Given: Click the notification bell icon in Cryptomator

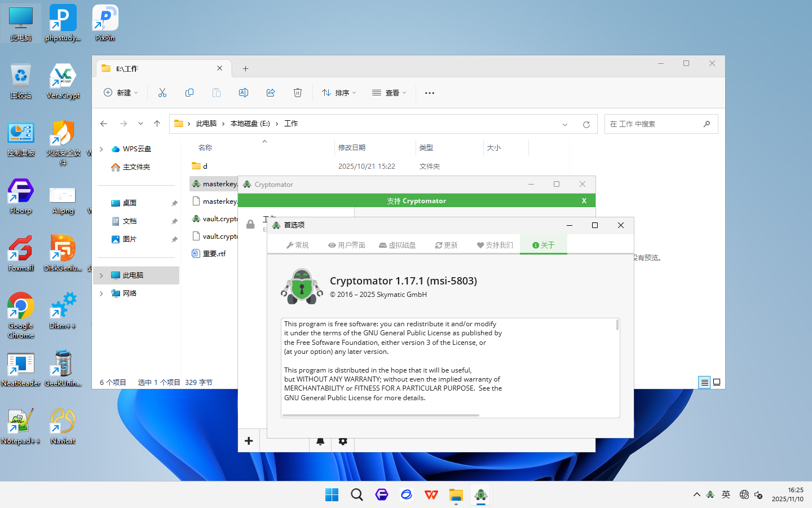Looking at the screenshot, I should (x=320, y=441).
